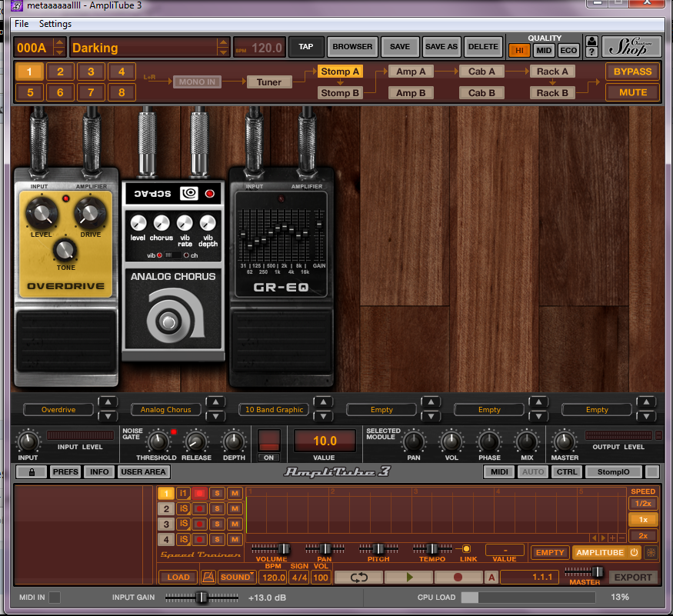Screen dimensions: 673x616
Task: Arm track 2 with its red record button
Action: click(199, 508)
